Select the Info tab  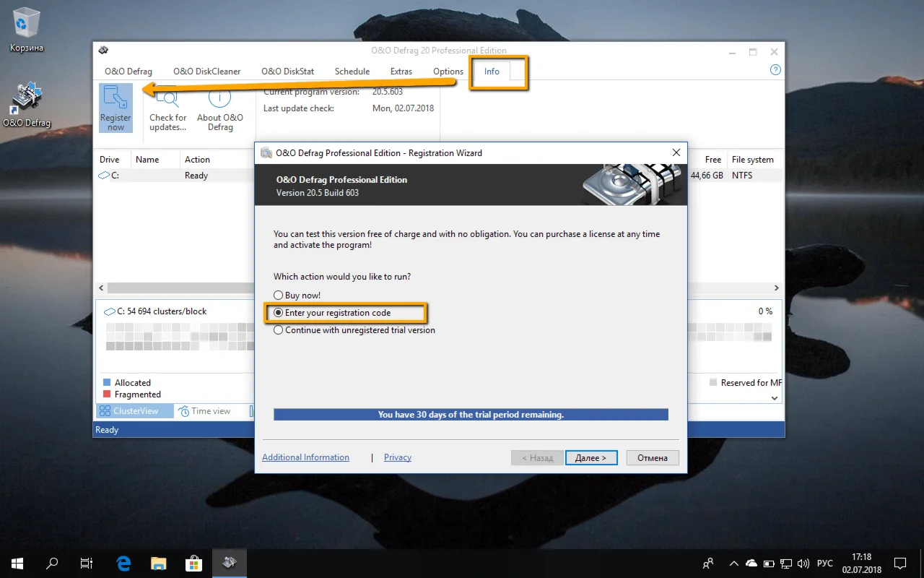click(x=492, y=72)
